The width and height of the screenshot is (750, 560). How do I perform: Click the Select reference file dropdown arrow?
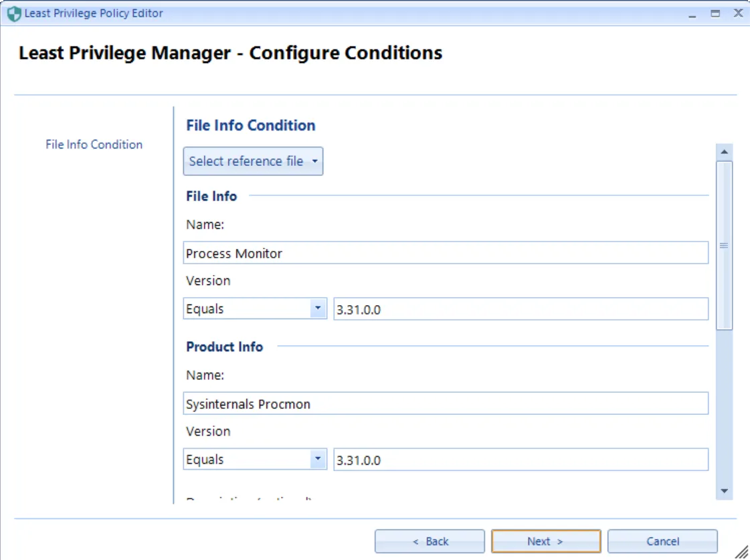point(314,161)
